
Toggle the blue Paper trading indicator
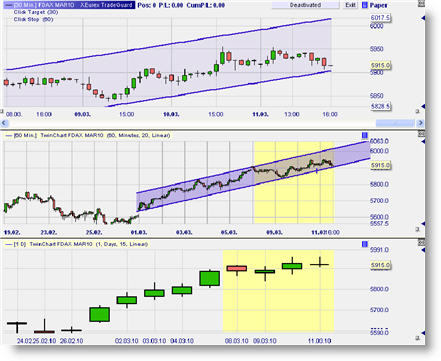click(365, 5)
